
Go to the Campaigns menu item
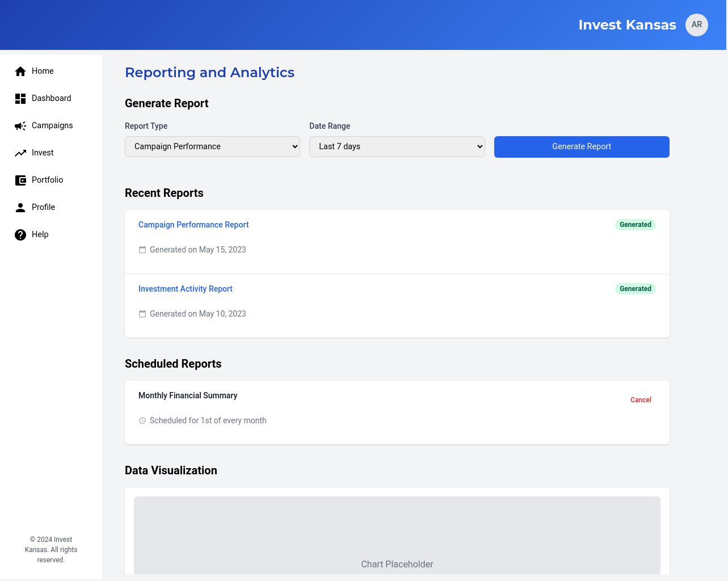[52, 125]
